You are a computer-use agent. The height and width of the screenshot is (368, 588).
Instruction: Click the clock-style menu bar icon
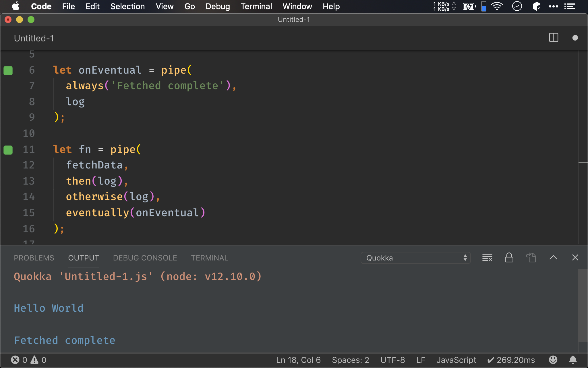tap(517, 6)
